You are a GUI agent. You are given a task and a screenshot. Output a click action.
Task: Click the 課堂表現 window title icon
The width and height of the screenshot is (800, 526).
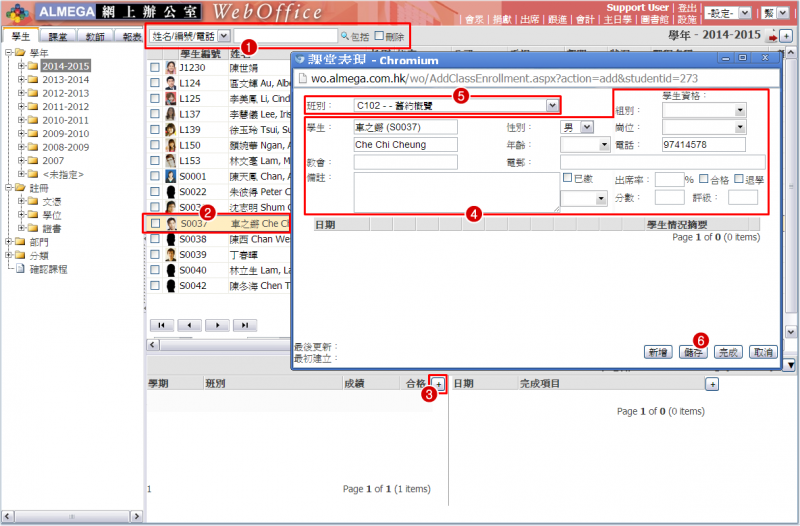pyautogui.click(x=299, y=59)
